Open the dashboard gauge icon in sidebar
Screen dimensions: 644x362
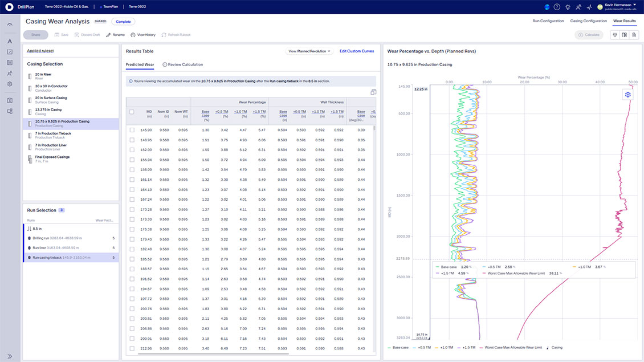(x=10, y=25)
